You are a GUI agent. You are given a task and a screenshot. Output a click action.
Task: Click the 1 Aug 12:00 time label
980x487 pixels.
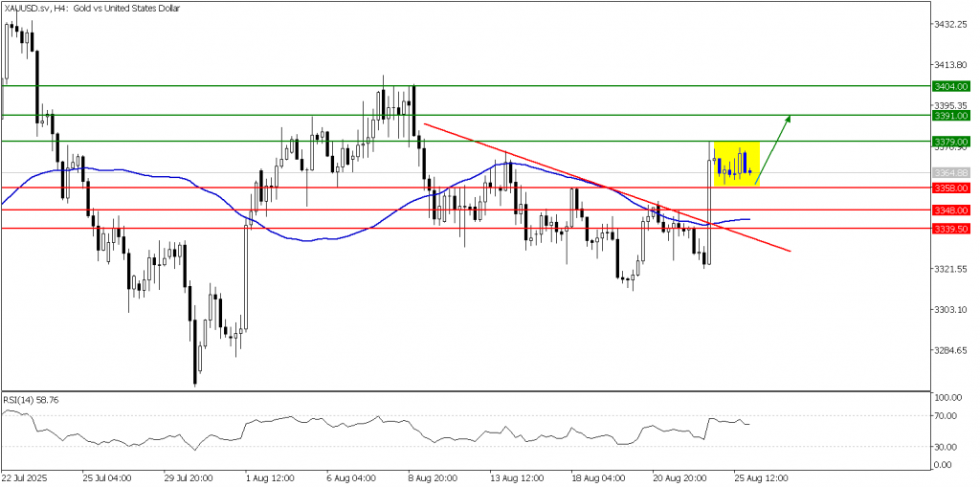[x=269, y=477]
